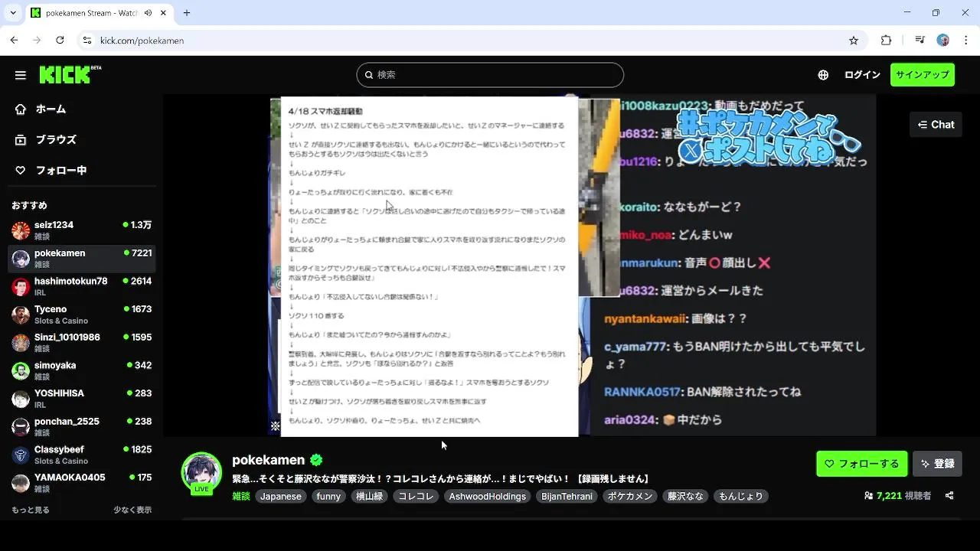Click the フォローする follow button

coord(861,464)
